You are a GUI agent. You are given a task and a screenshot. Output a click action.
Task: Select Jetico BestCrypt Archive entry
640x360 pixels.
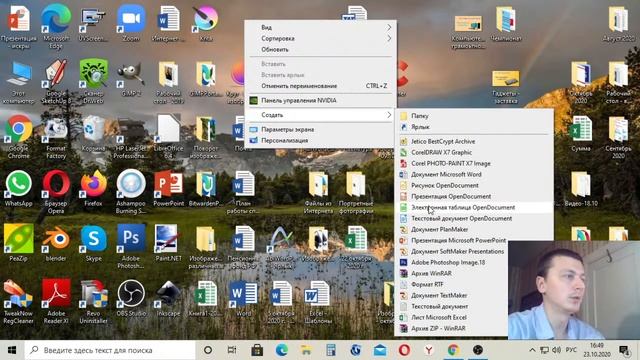click(474, 142)
